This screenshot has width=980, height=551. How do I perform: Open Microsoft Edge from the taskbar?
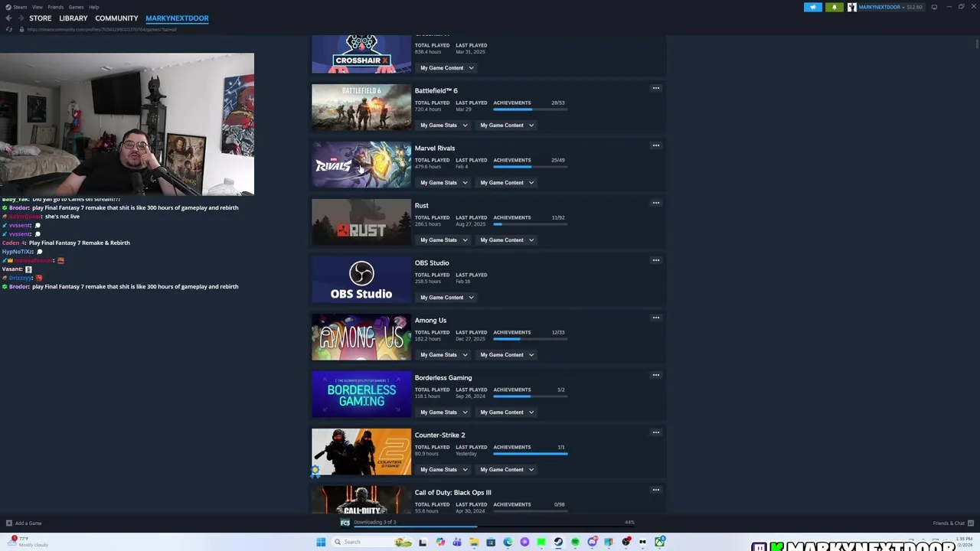[x=508, y=542]
